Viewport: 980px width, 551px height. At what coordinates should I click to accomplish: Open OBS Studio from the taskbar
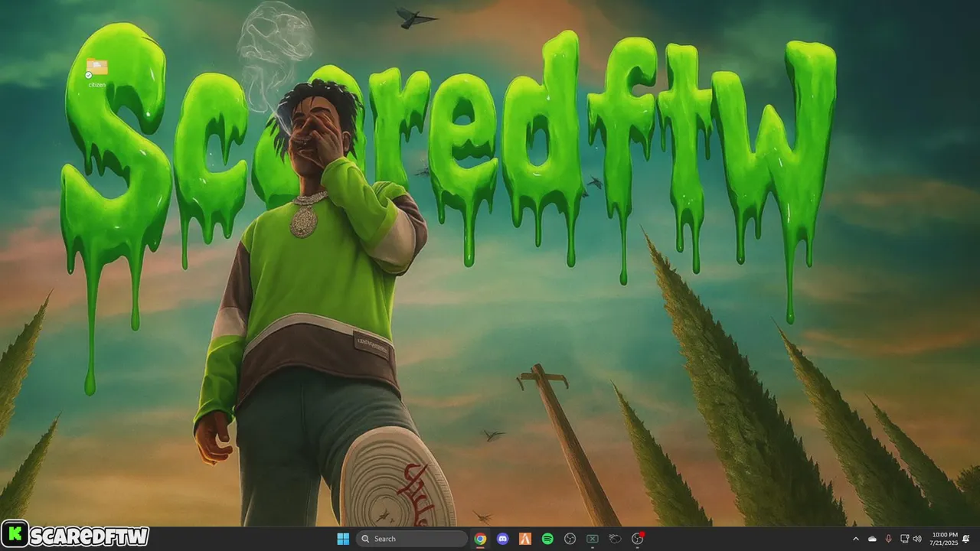pyautogui.click(x=570, y=539)
